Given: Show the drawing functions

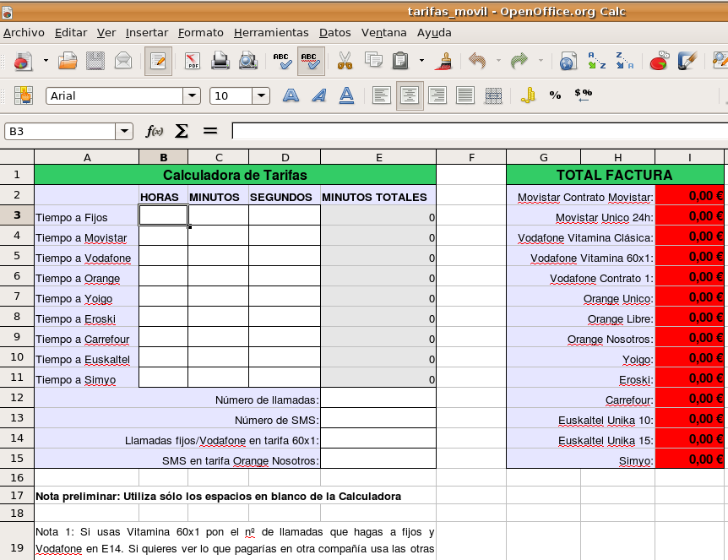Looking at the screenshot, I should point(687,61).
